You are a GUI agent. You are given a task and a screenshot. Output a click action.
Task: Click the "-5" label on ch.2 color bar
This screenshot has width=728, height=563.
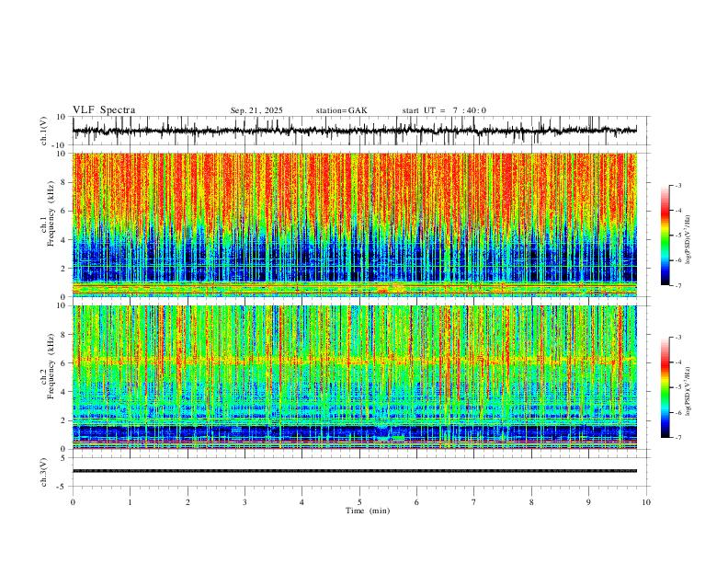[677, 387]
